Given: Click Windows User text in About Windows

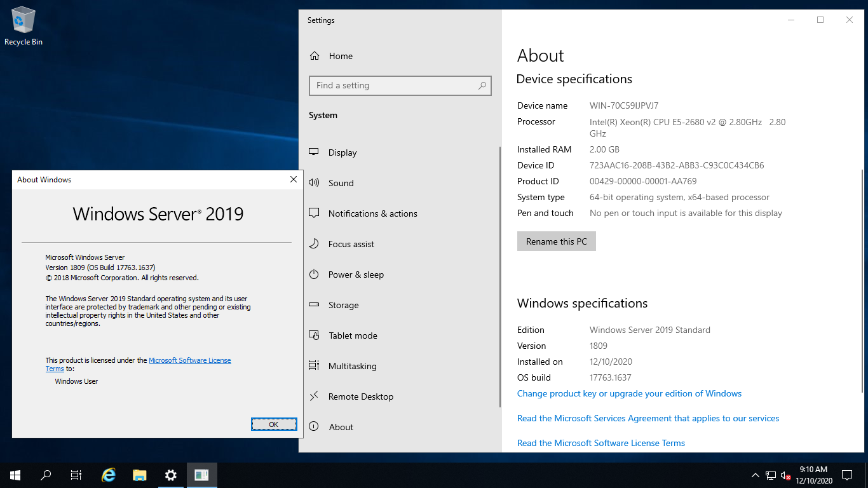Looking at the screenshot, I should click(76, 381).
